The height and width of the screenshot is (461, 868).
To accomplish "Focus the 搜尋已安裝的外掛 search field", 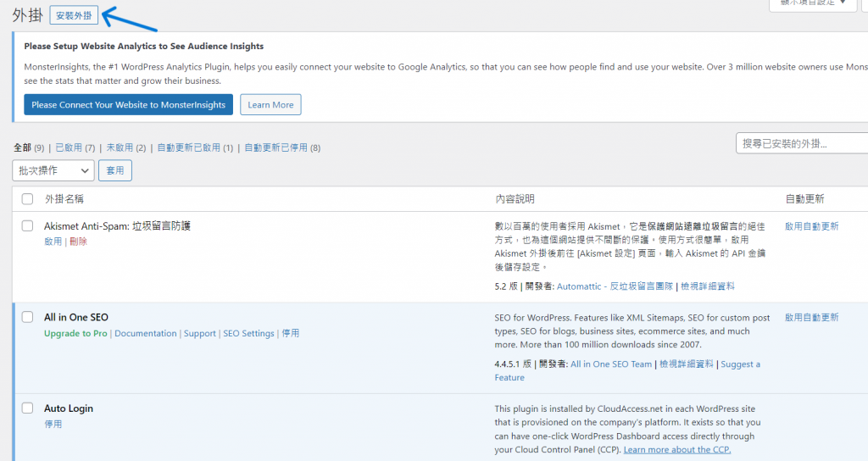I will pos(802,143).
